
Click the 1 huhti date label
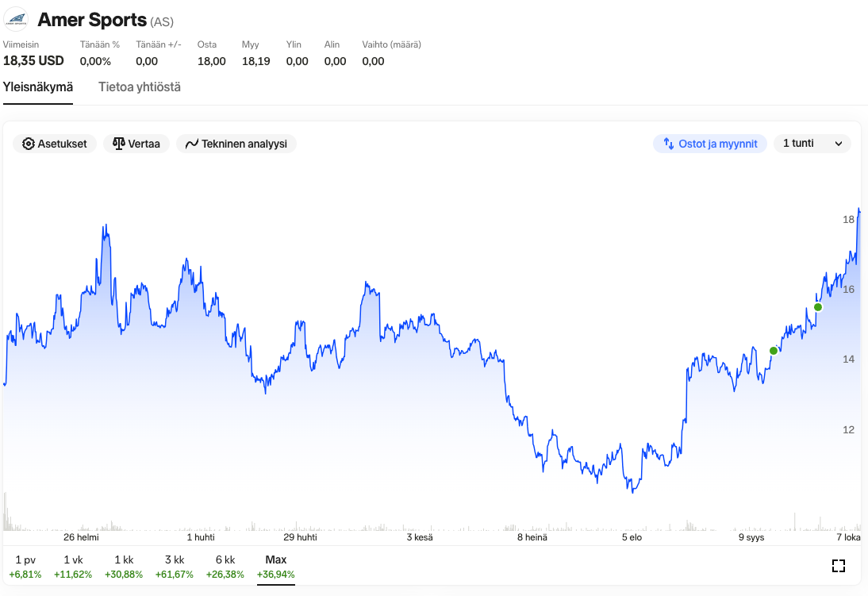pos(201,537)
